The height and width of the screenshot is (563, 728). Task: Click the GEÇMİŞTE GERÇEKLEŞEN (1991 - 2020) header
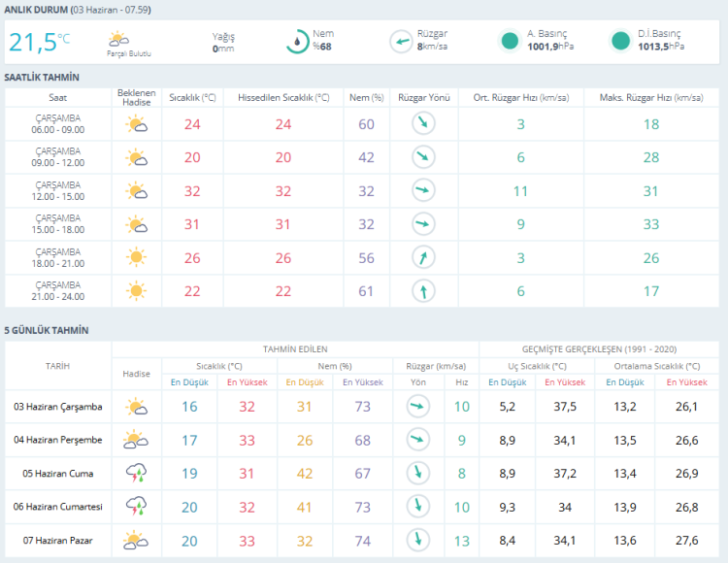point(599,349)
